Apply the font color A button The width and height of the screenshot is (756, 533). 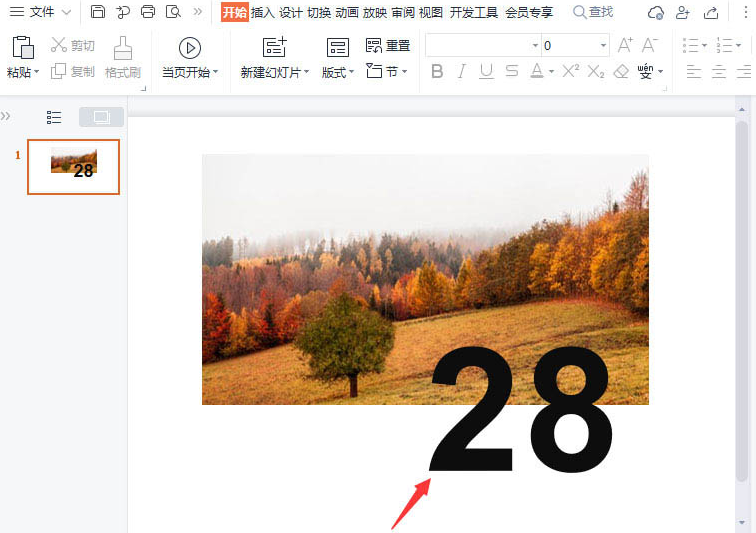537,71
